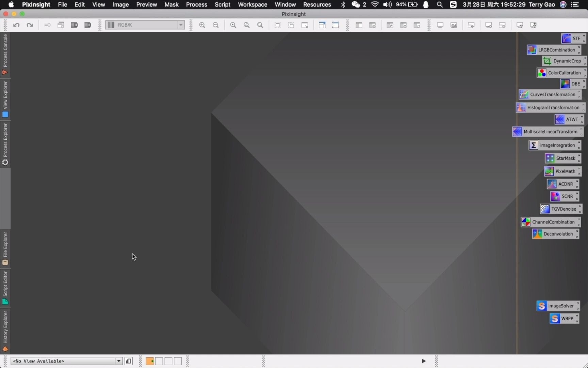
Task: Open the ChannelCombination process icon
Action: click(551, 222)
